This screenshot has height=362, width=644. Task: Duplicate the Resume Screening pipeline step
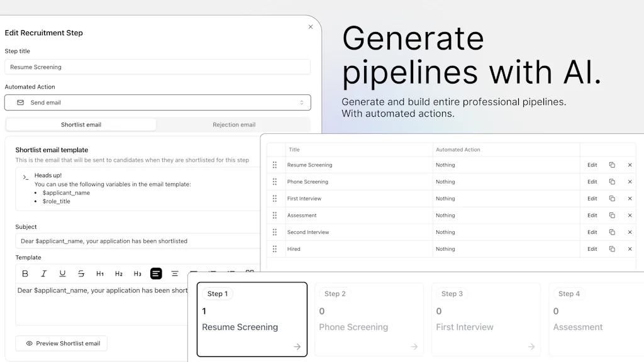pos(612,165)
